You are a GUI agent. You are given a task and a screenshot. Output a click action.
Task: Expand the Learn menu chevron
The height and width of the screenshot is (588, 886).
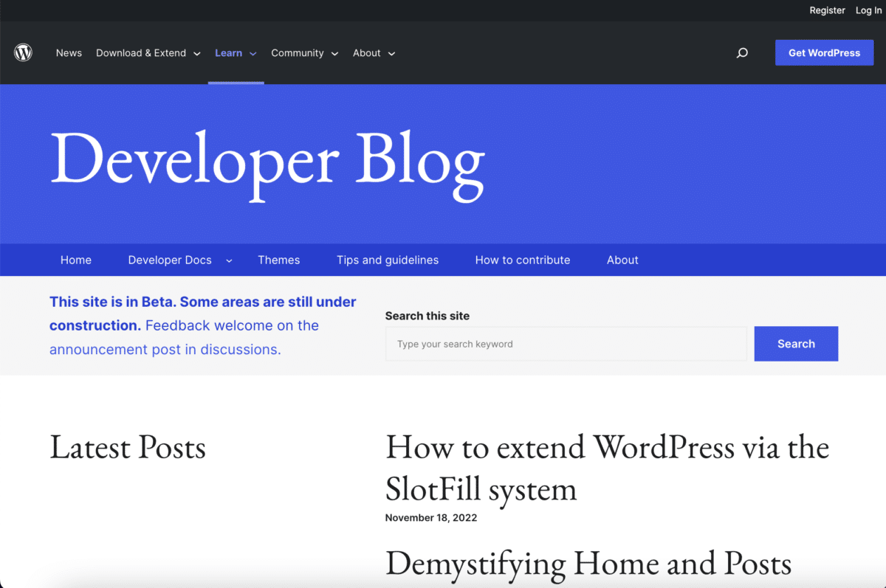(x=253, y=54)
